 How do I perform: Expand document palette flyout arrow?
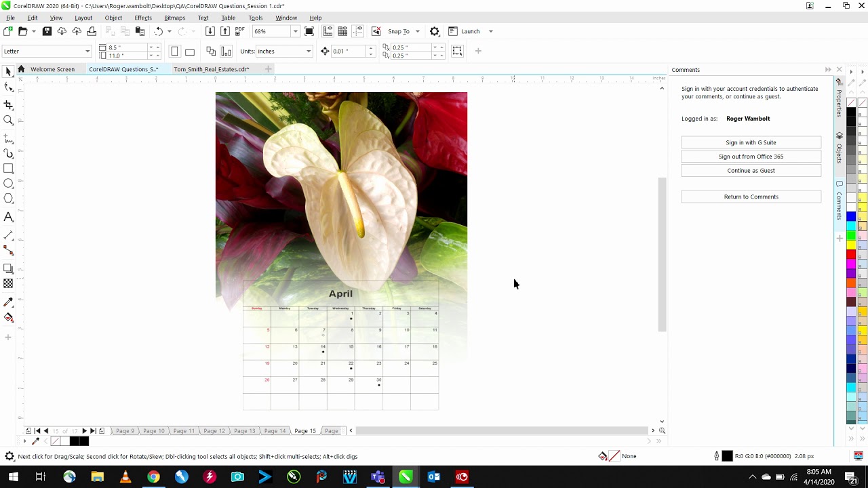[25, 441]
